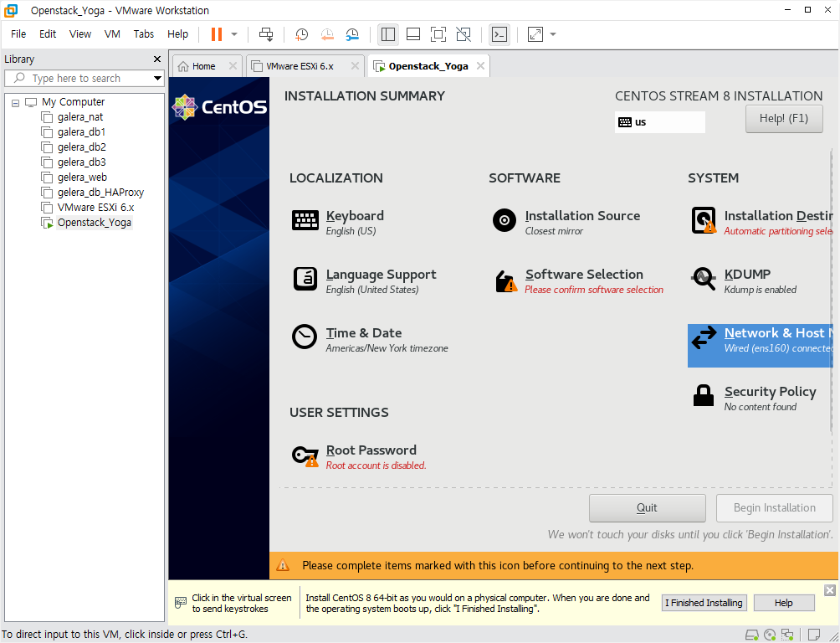Screen dimensions: 840x643
Task: Select gelera_db_HAProxy in the library
Action: (100, 192)
